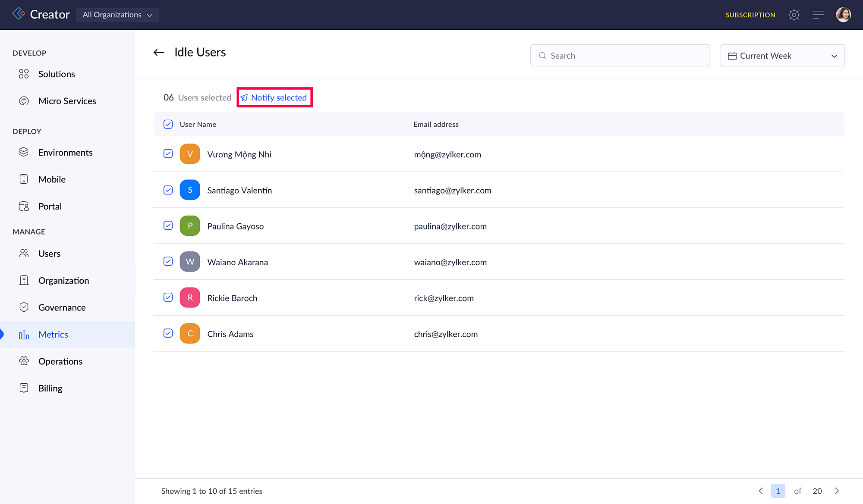This screenshot has width=863, height=504.
Task: Deselect Santiago Valentín's checkbox
Action: coord(168,190)
